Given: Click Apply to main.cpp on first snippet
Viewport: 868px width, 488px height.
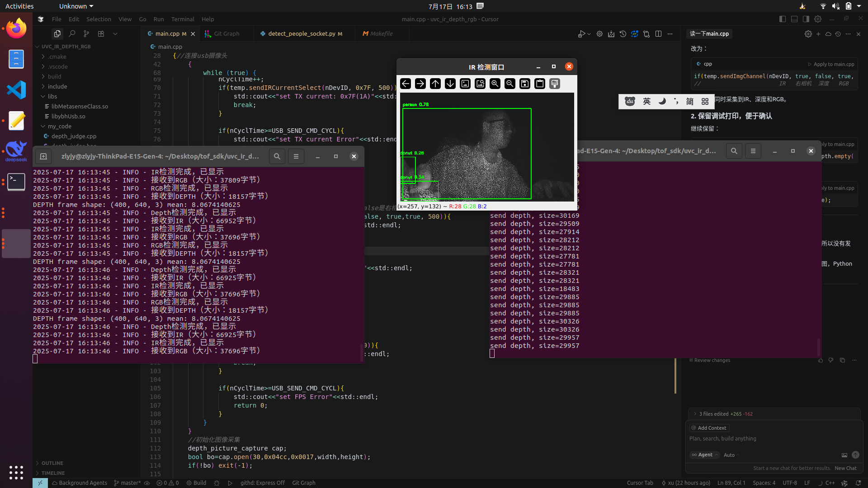Looking at the screenshot, I should click(x=831, y=64).
